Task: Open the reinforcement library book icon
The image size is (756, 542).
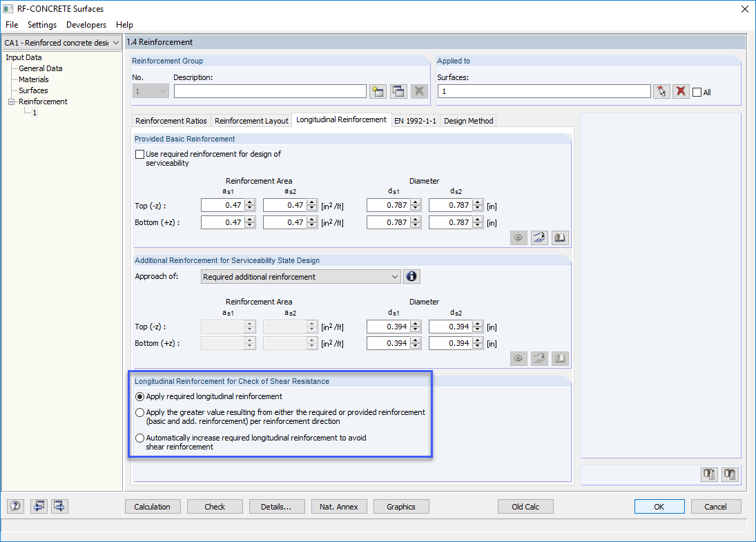Action: tap(560, 238)
